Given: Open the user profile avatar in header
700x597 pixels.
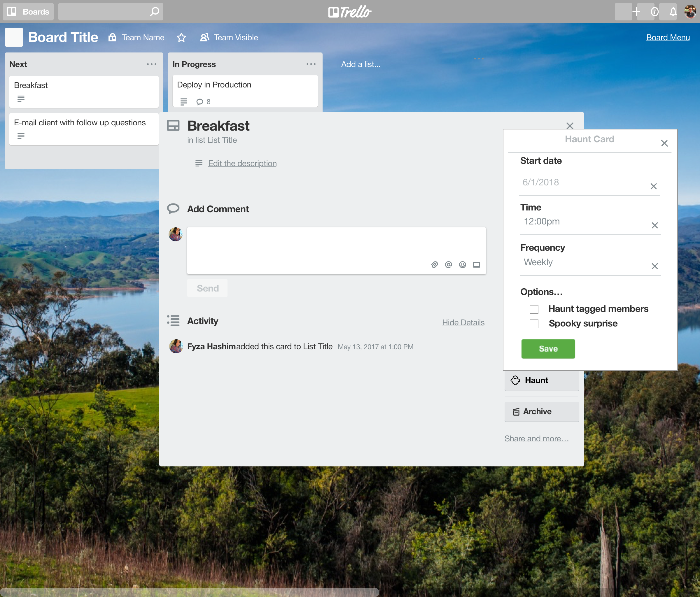Looking at the screenshot, I should pyautogui.click(x=690, y=12).
